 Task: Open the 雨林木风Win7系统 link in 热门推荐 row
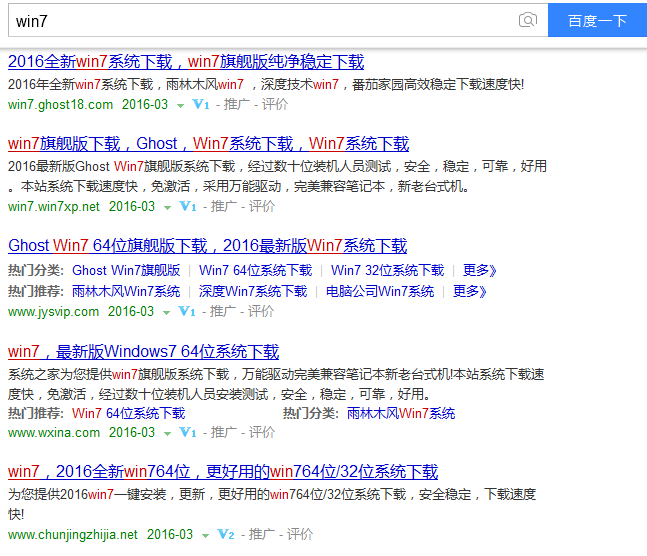(x=126, y=291)
